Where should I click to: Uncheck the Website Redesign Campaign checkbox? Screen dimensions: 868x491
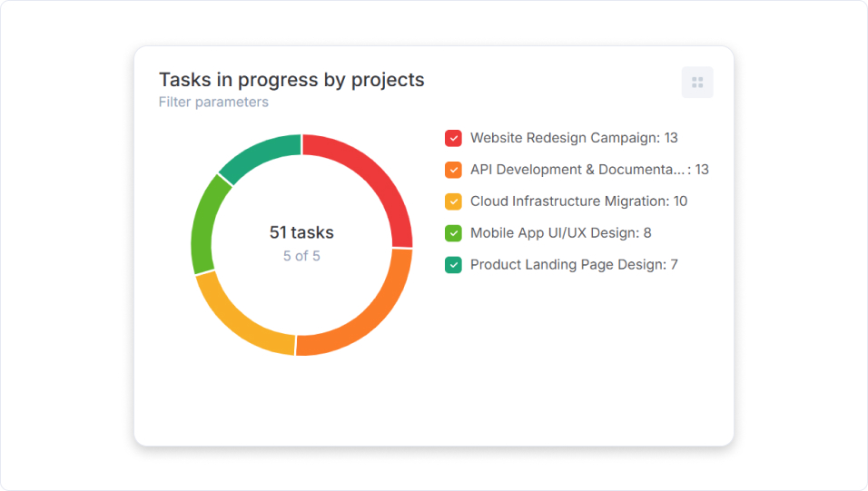click(454, 138)
